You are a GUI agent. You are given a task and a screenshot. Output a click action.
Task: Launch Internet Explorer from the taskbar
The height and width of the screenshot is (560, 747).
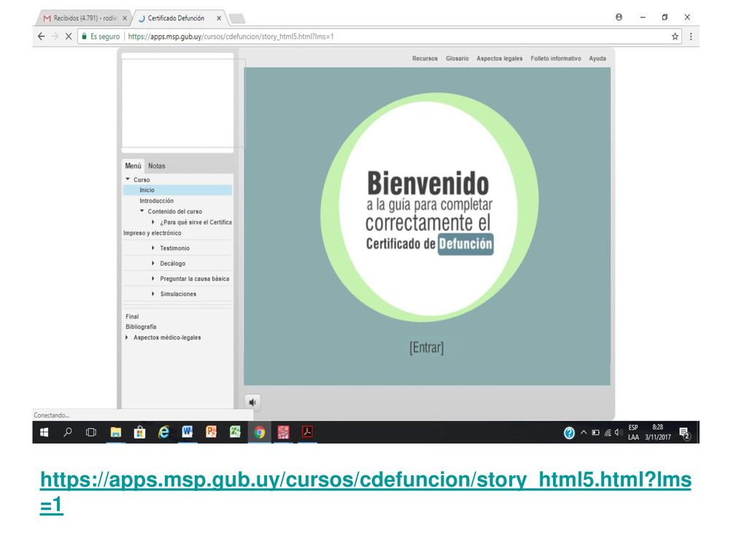tap(163, 432)
